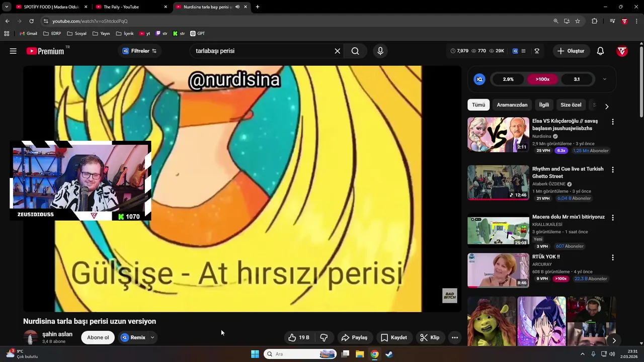Select the 3.1 metric pill

(x=577, y=79)
